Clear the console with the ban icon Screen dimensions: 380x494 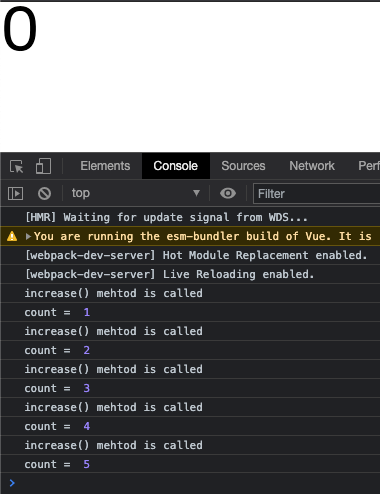click(44, 193)
